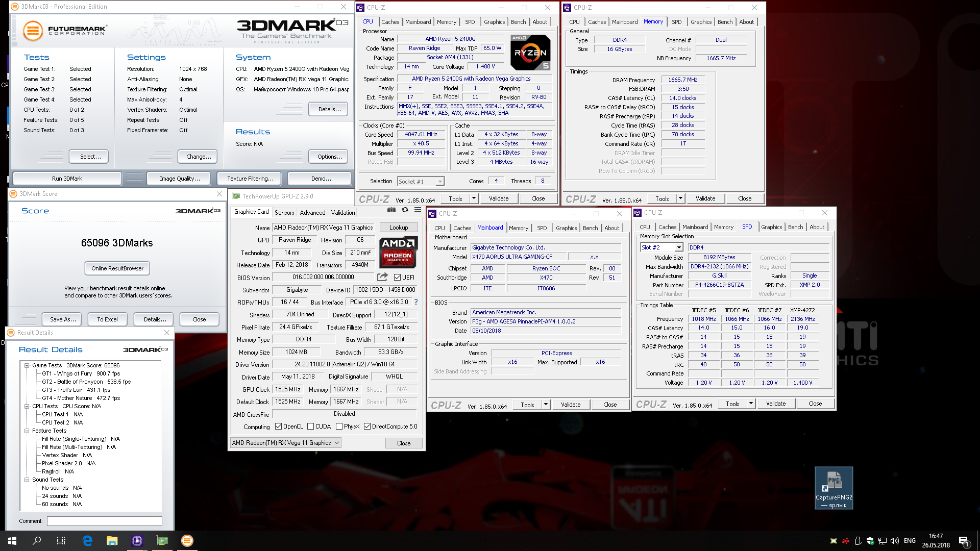Select the GT3 - Troll's Lair result row

(76, 390)
